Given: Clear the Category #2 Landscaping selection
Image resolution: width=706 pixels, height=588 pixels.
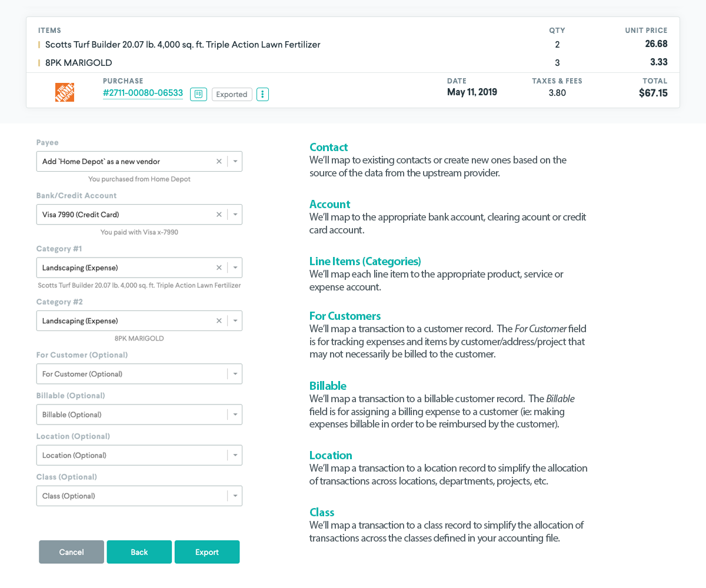Looking at the screenshot, I should [x=219, y=321].
